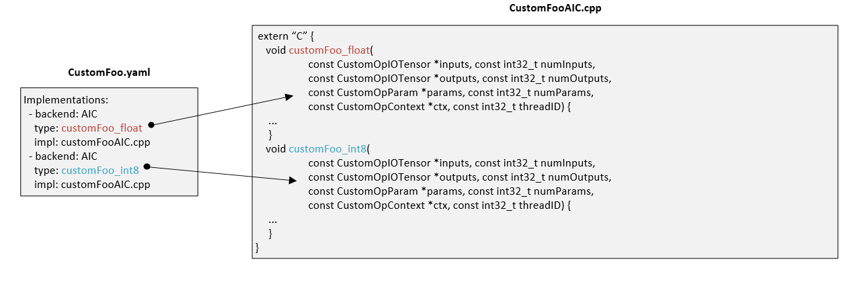
Task: Click the arrowhead pointing at the customFoo_int8 function
Action: (292, 180)
